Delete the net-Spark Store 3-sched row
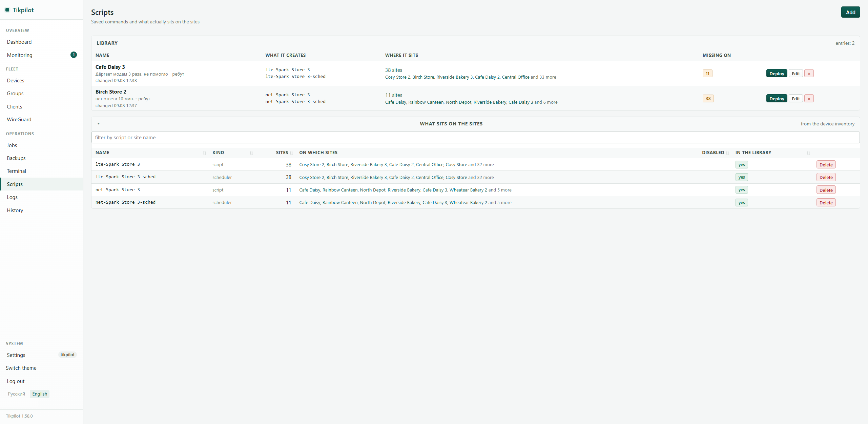868x424 pixels. pyautogui.click(x=826, y=203)
